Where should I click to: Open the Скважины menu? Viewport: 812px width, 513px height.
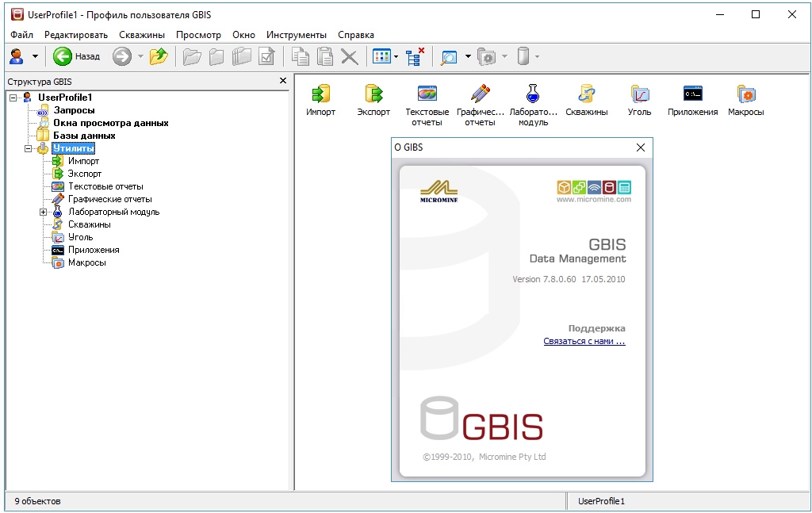tap(142, 35)
